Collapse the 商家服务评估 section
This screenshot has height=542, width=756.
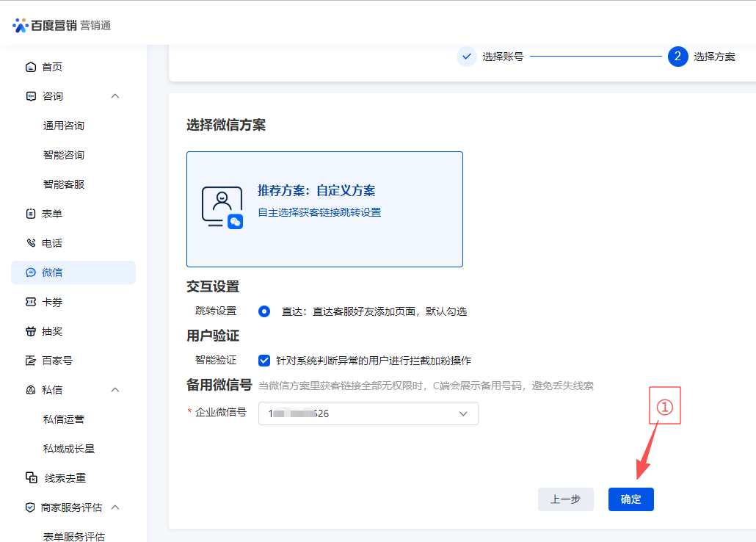tap(115, 507)
